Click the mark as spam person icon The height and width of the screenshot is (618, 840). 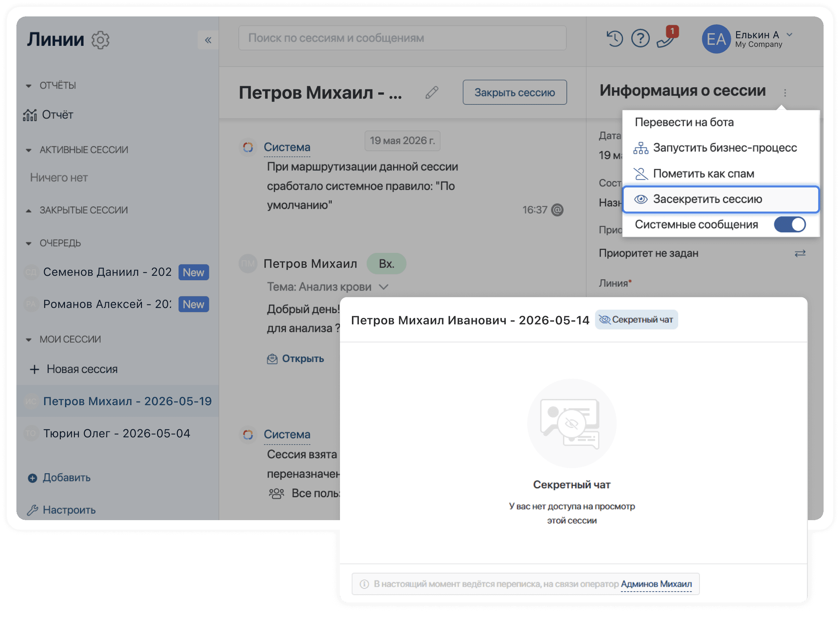[640, 174]
